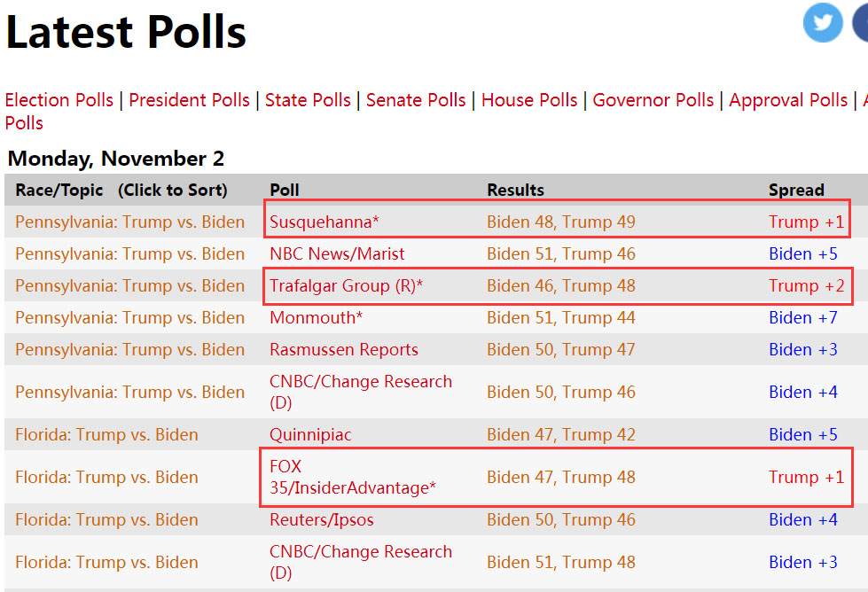Open the NBC News/Marist poll

[x=337, y=253]
